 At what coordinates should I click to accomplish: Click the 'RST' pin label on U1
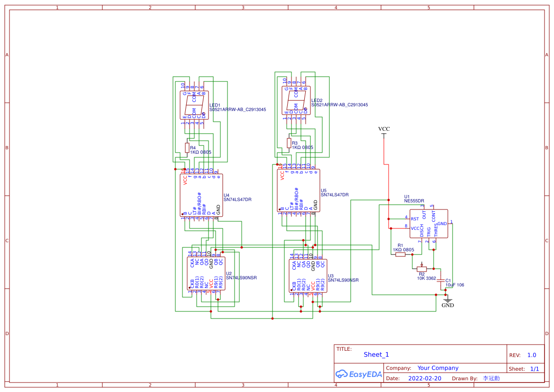415,219
